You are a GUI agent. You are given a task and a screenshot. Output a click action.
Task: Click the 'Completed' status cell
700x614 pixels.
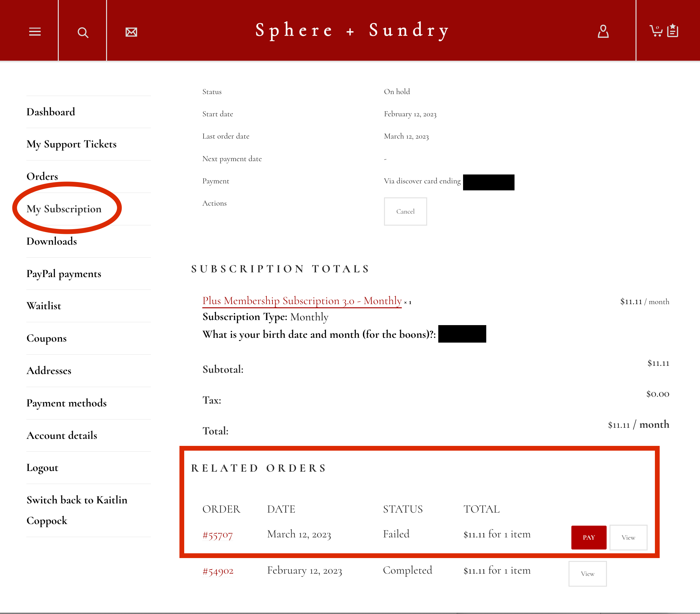coord(407,570)
